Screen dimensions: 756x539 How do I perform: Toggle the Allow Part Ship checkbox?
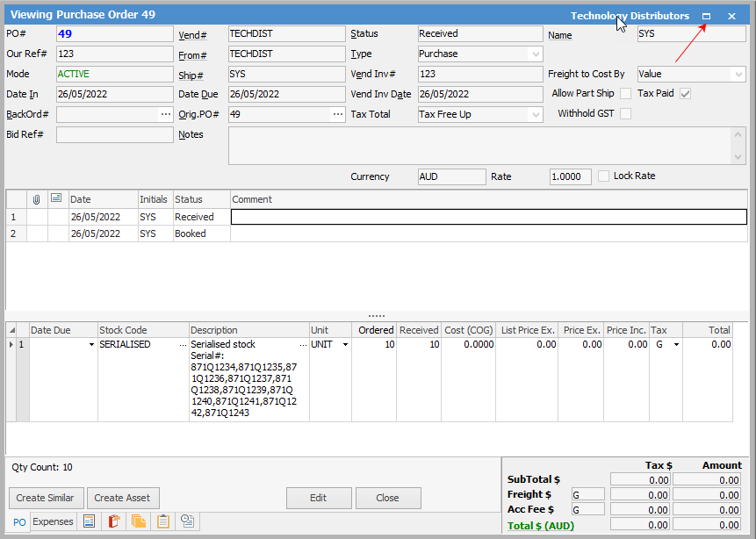click(x=625, y=94)
